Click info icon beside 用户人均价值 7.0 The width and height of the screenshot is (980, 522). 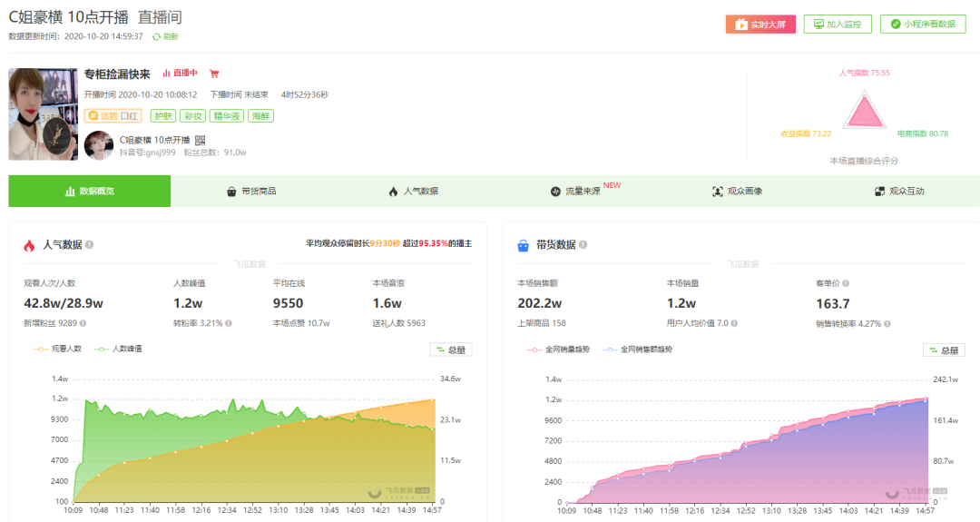tap(734, 323)
